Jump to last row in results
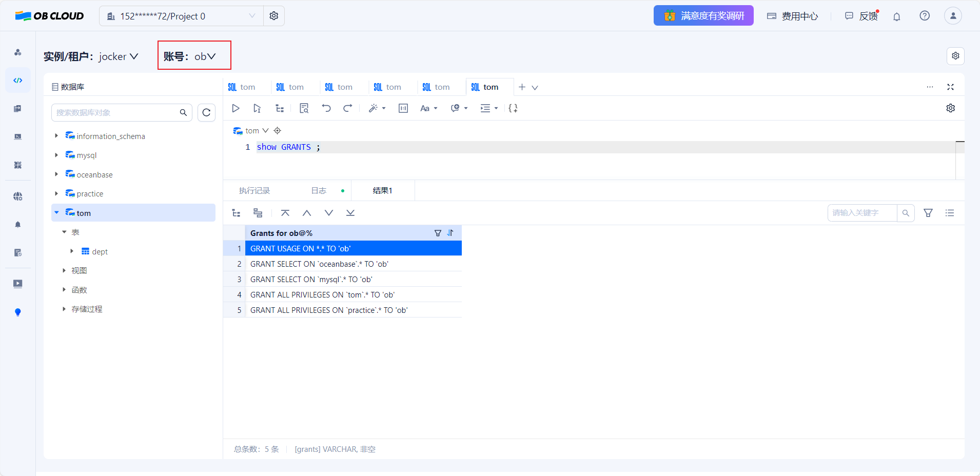The width and height of the screenshot is (980, 476). pyautogui.click(x=350, y=213)
